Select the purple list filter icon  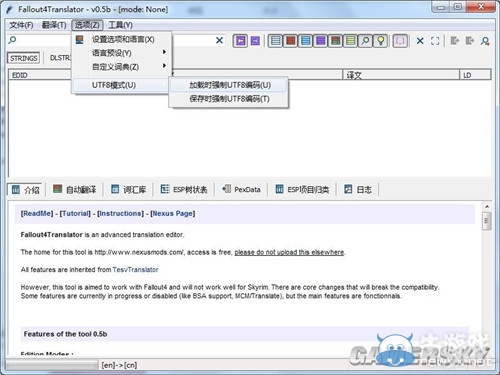pyautogui.click(x=321, y=41)
